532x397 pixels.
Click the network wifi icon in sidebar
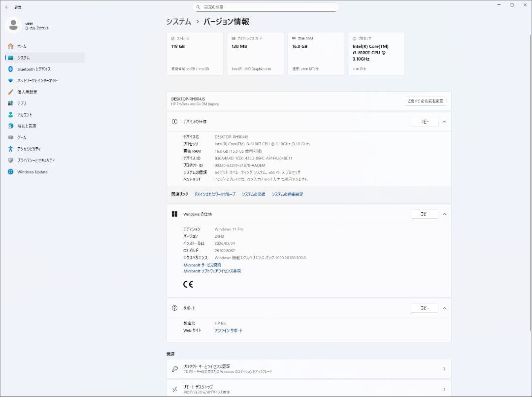[10, 80]
